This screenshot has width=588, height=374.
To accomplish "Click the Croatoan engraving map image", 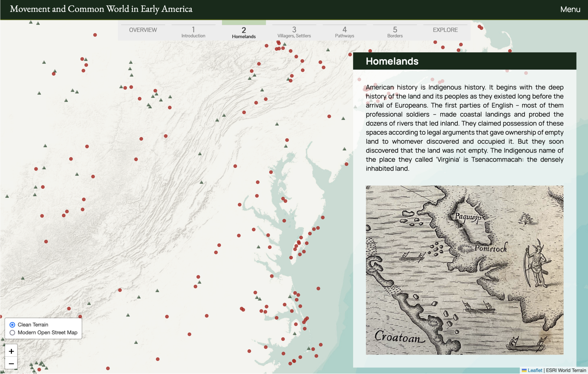I will point(465,270).
